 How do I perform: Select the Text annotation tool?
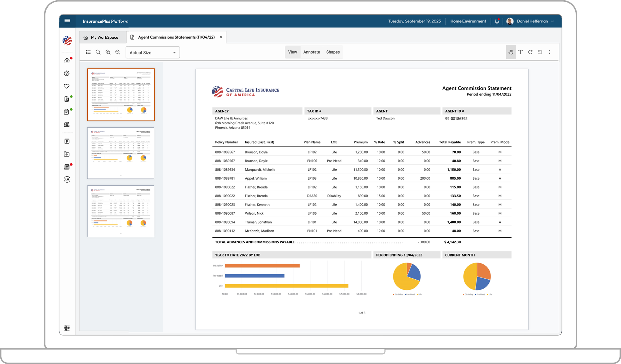[x=521, y=52]
